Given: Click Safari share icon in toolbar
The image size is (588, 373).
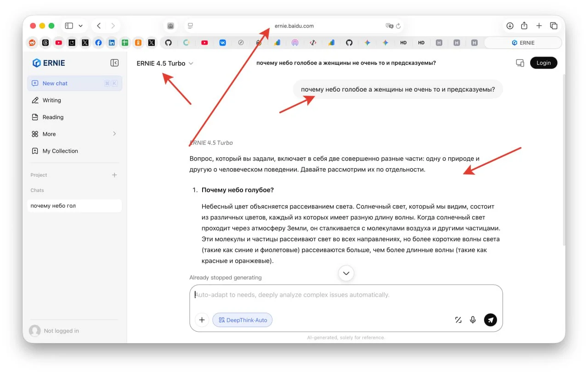Looking at the screenshot, I should (x=524, y=26).
